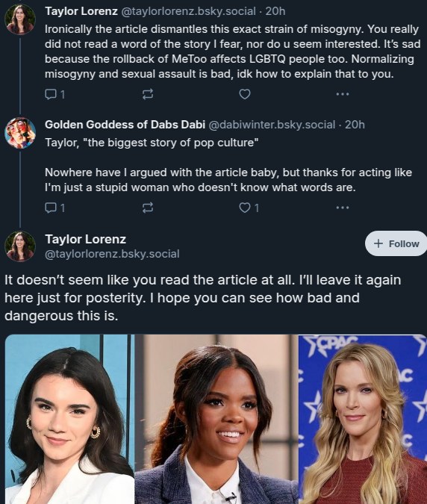This screenshot has width=427, height=504.
Task: Open article image of dark-haired woman in white
Action: (69, 419)
